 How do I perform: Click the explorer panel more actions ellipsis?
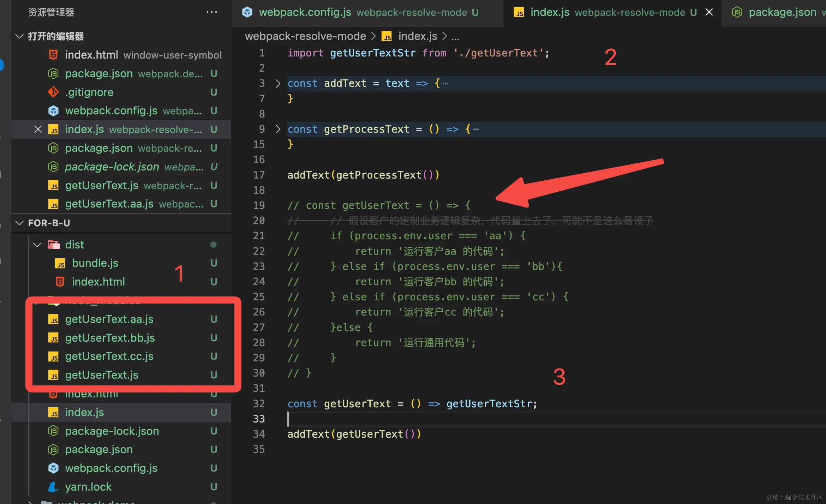211,12
